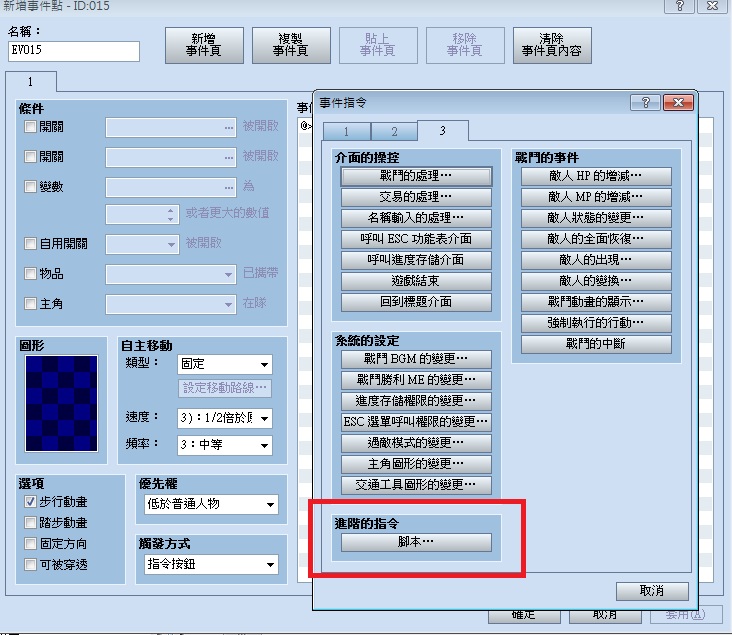732x635 pixels.
Task: Click the event 圖形 graphic preview
Action: (61, 404)
